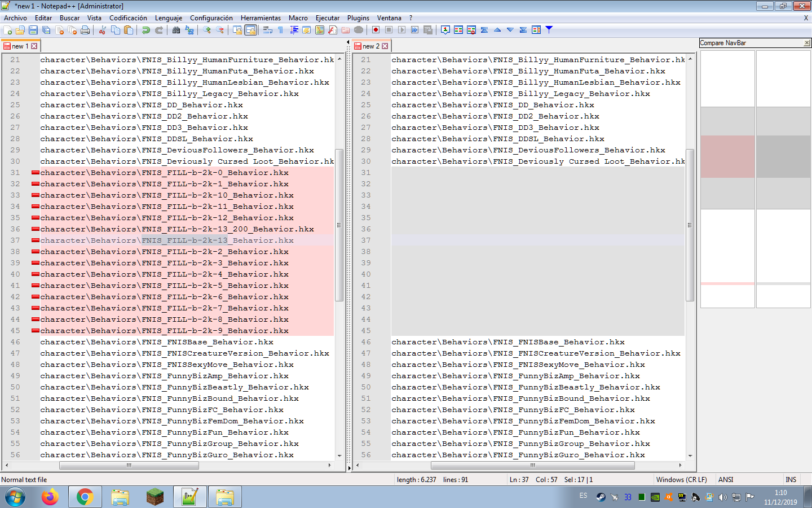Click the left pane vertical scrollbar thumb
812x508 pixels.
pyautogui.click(x=339, y=225)
